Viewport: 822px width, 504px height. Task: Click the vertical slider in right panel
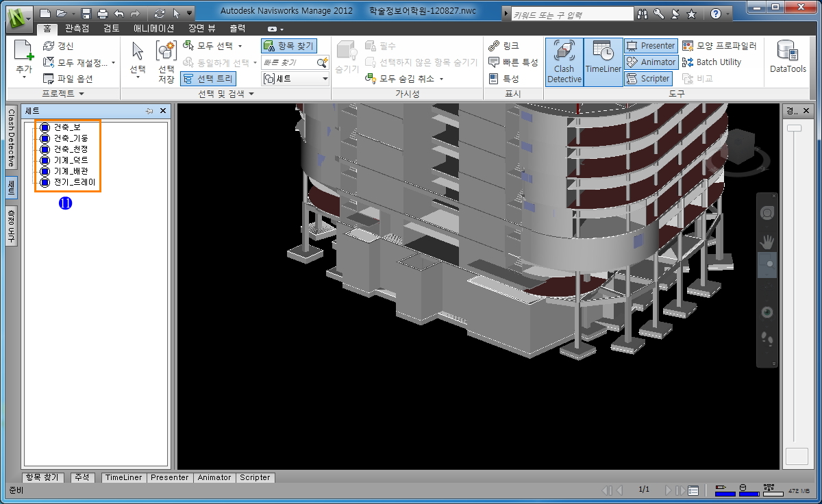click(x=794, y=128)
